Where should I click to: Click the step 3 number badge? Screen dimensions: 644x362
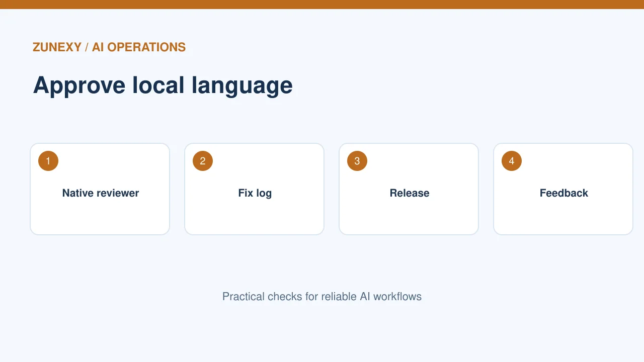[x=357, y=161]
